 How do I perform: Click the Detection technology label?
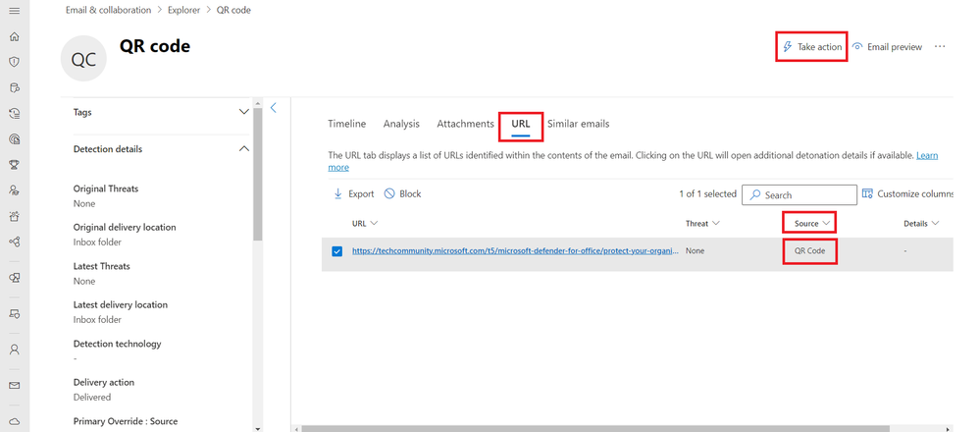[x=117, y=344]
